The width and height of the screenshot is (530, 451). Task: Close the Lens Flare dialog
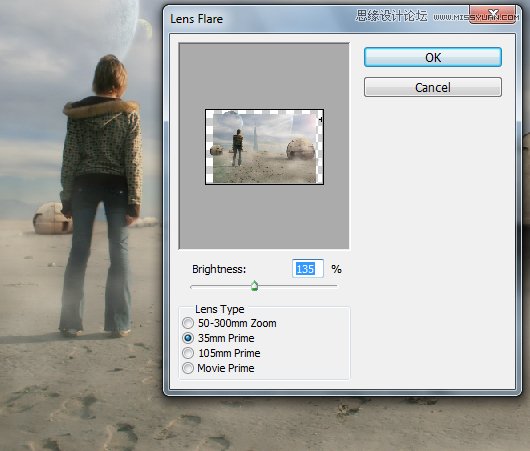(493, 15)
